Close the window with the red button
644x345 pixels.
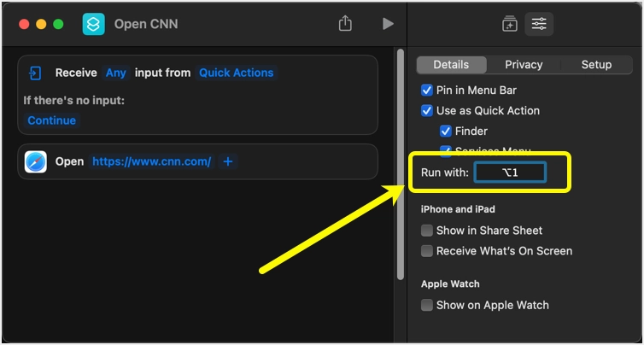coord(24,24)
